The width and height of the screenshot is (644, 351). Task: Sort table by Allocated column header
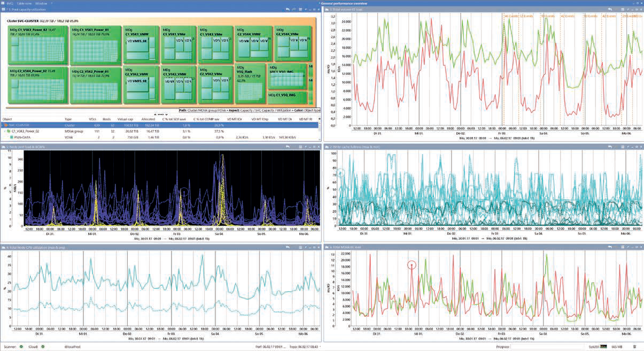(148, 119)
